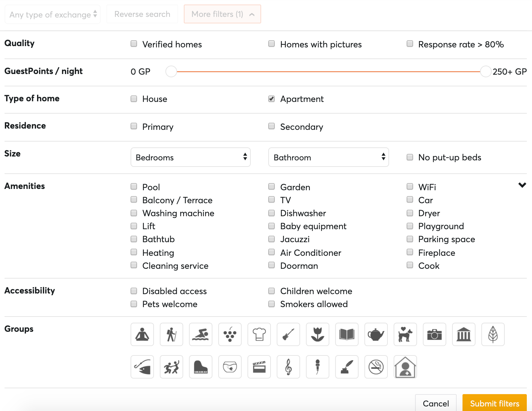532x411 pixels.
Task: Tick the WiFi amenity checkbox
Action: click(x=410, y=187)
